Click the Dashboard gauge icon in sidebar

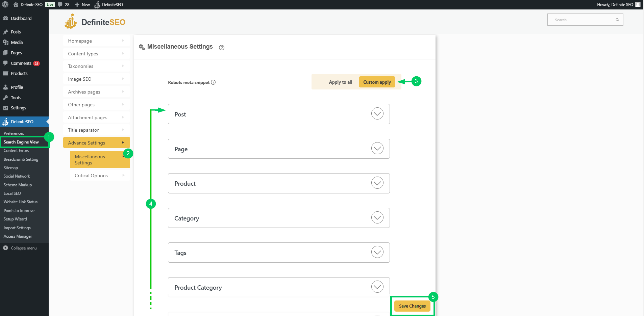(5, 18)
